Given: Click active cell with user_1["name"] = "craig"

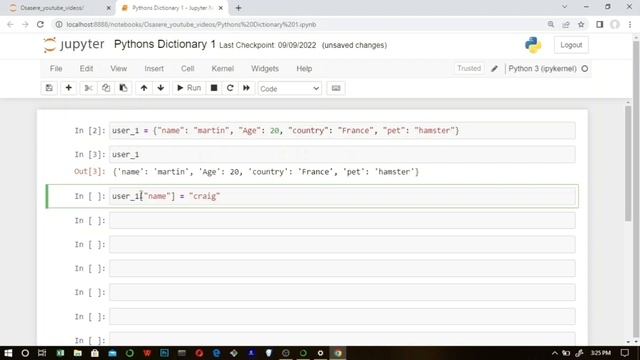Looking at the screenshot, I should pyautogui.click(x=342, y=196).
